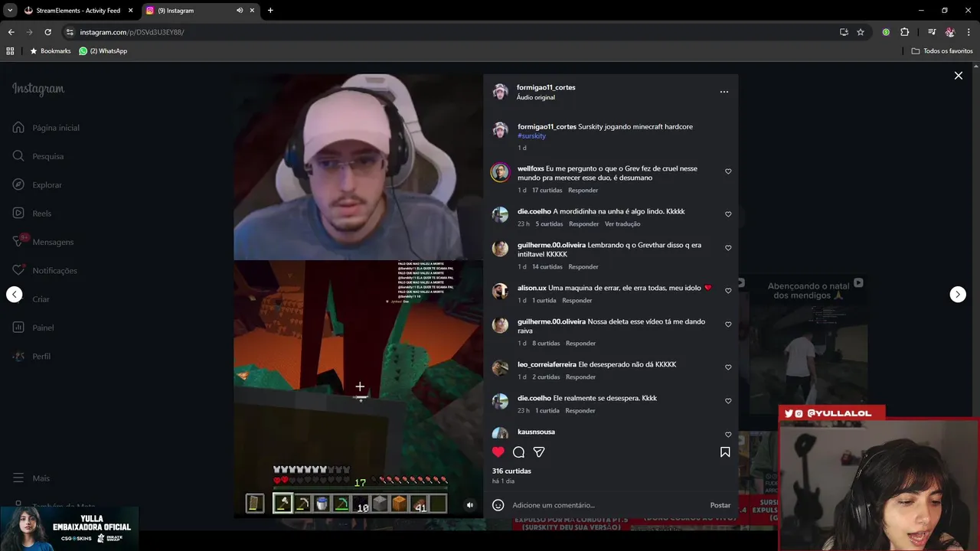980x551 pixels.
Task: Open the apps grid icon
Action: click(10, 51)
